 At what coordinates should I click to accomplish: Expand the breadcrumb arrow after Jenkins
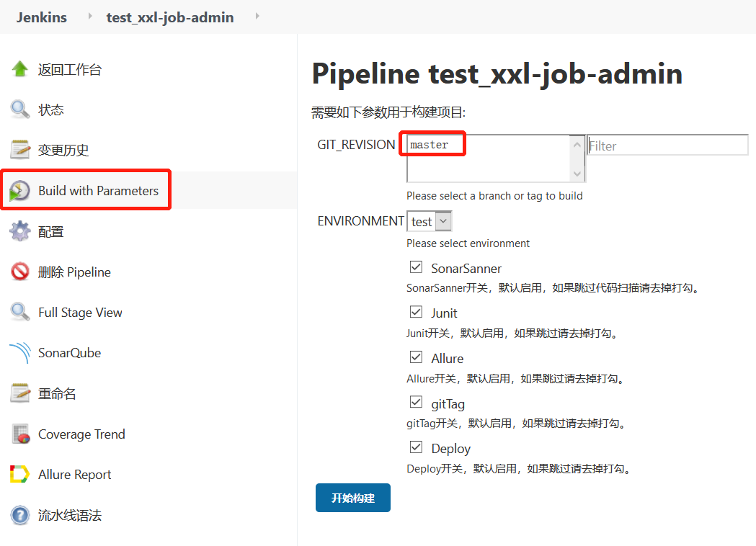tap(89, 17)
